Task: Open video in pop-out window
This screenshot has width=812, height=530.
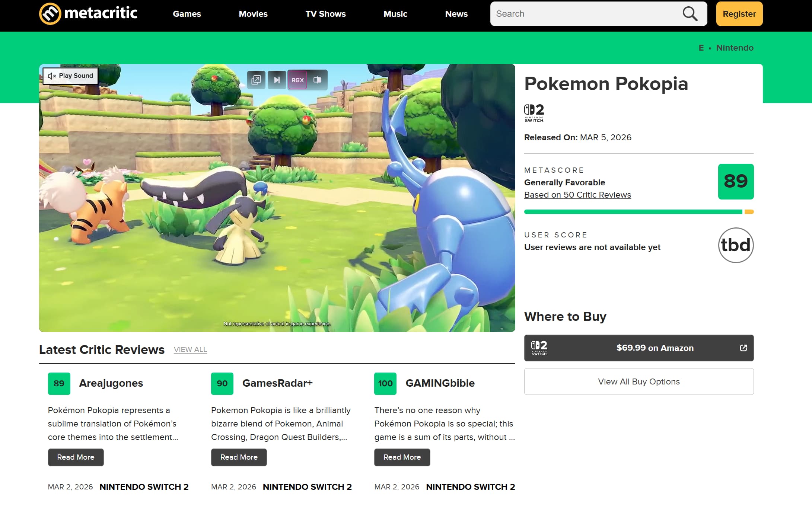Action: 256,80
